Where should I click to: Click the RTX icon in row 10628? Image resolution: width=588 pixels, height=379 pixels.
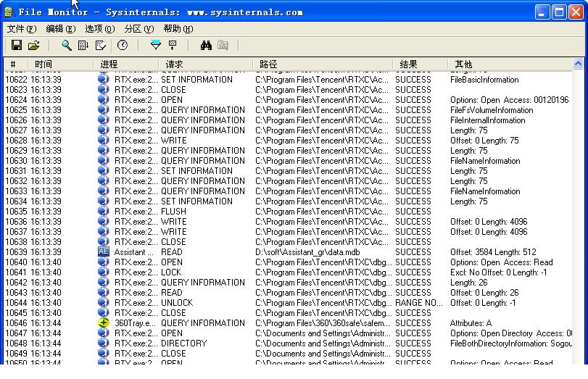[103, 140]
